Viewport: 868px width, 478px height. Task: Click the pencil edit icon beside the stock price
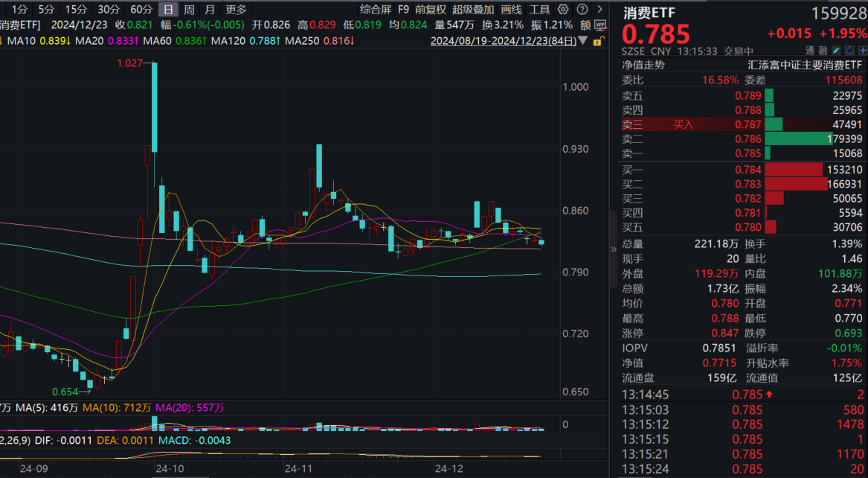836,50
